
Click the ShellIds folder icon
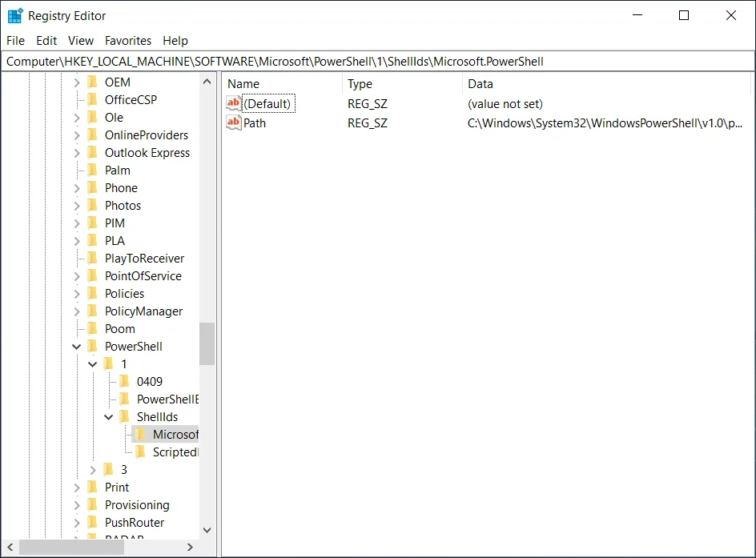pyautogui.click(x=124, y=416)
